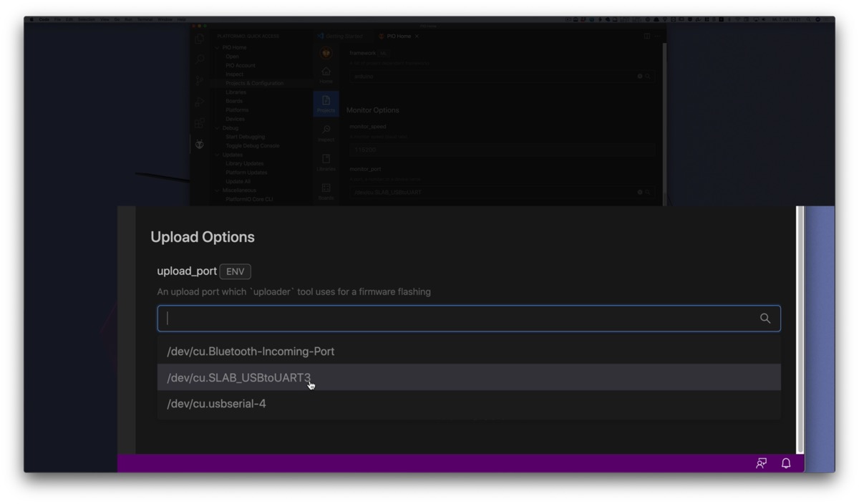Open the Explorer view in the activity bar

click(200, 38)
